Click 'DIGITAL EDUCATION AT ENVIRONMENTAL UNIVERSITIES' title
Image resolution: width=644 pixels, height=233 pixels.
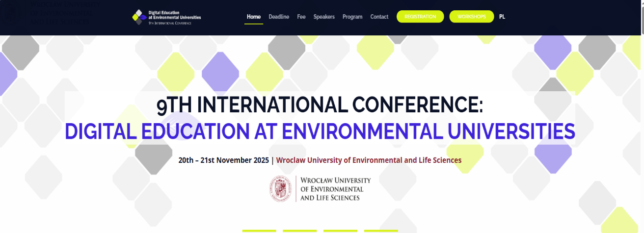click(x=320, y=131)
